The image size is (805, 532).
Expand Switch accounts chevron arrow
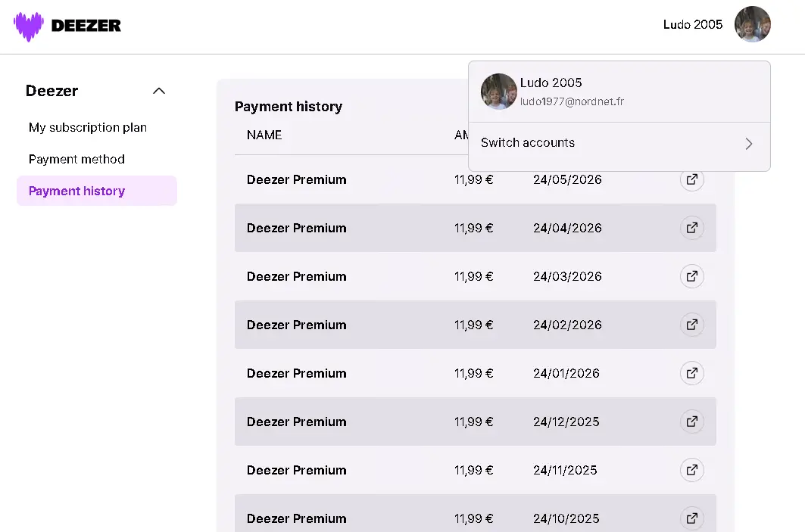pos(748,144)
